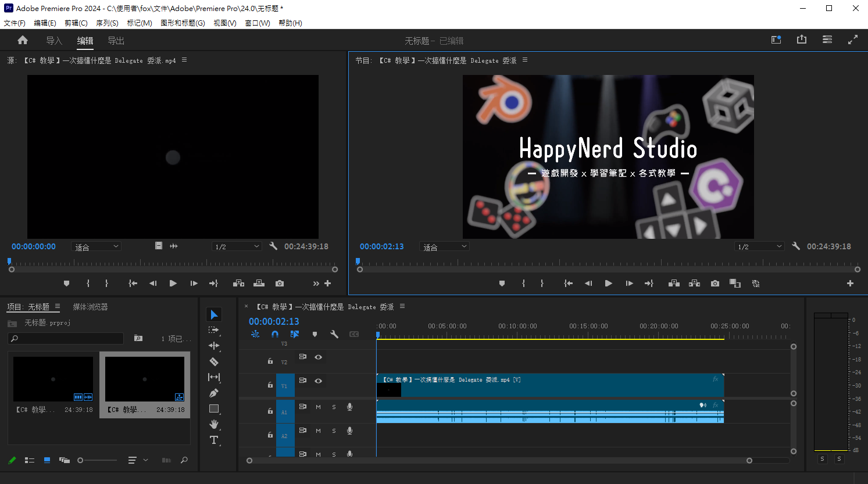Switch to 导出 workspace tab
This screenshot has height=484, width=868.
point(116,41)
